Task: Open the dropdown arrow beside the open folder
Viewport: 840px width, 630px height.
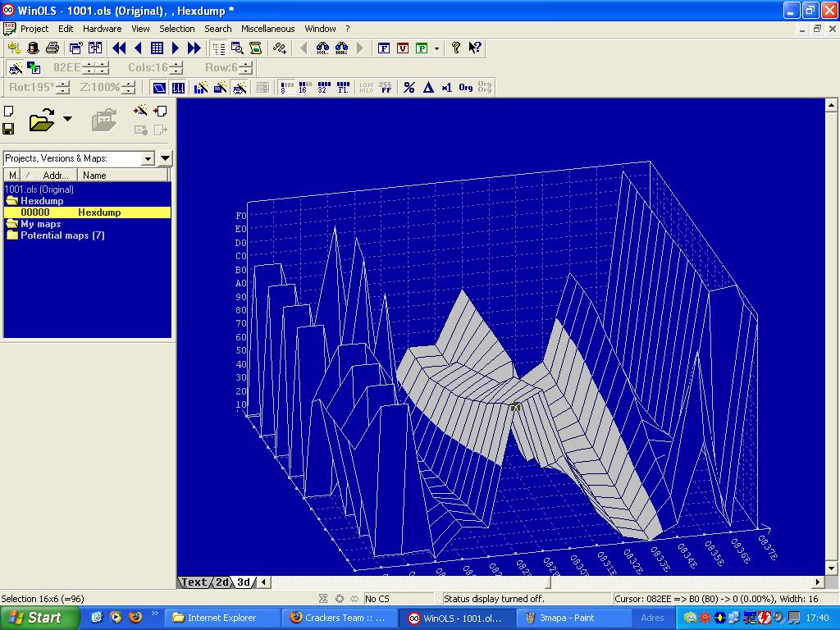Action: click(x=67, y=118)
